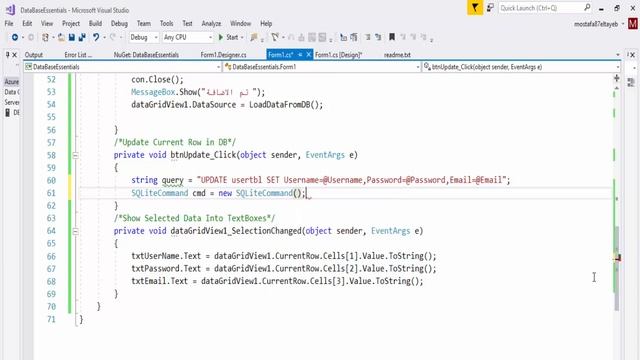Save the current file with the disk icon
640x360 pixels.
[72, 37]
